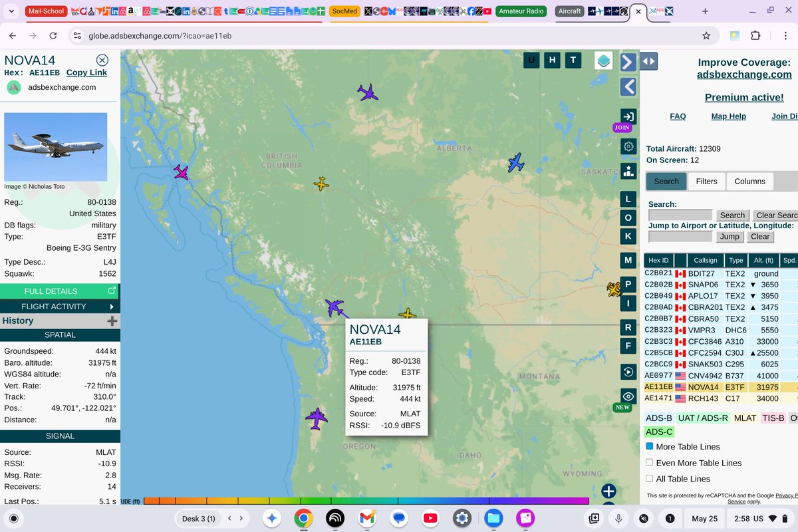Screen dimensions: 798x532
Task: Click the microphone icon in the shelf
Action: (x=618, y=518)
